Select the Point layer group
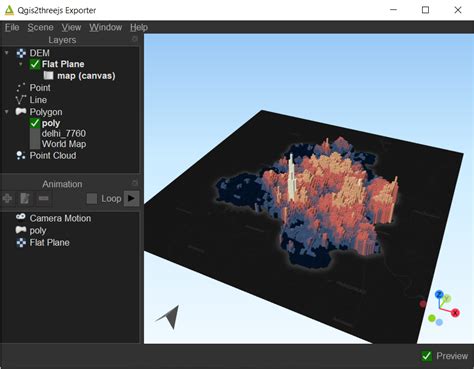This screenshot has width=474, height=369. coord(40,88)
